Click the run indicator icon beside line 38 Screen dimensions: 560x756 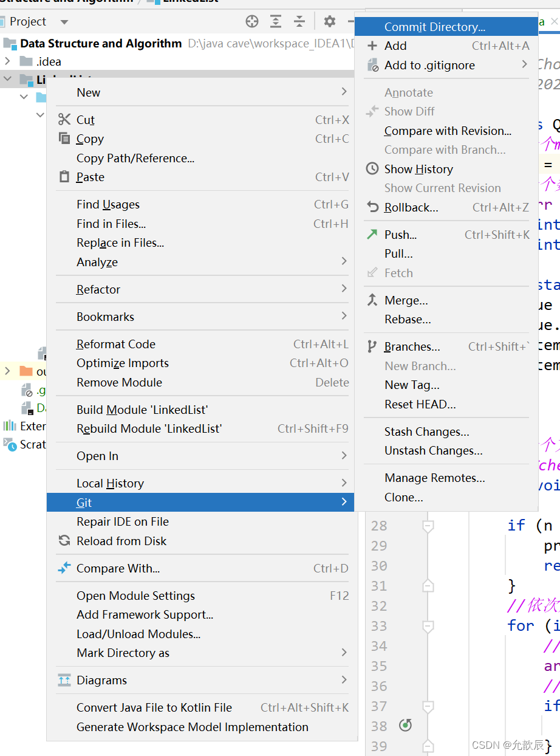[405, 725]
